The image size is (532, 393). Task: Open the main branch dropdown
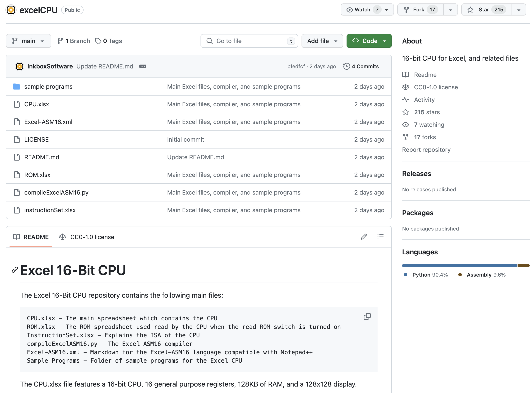click(28, 41)
